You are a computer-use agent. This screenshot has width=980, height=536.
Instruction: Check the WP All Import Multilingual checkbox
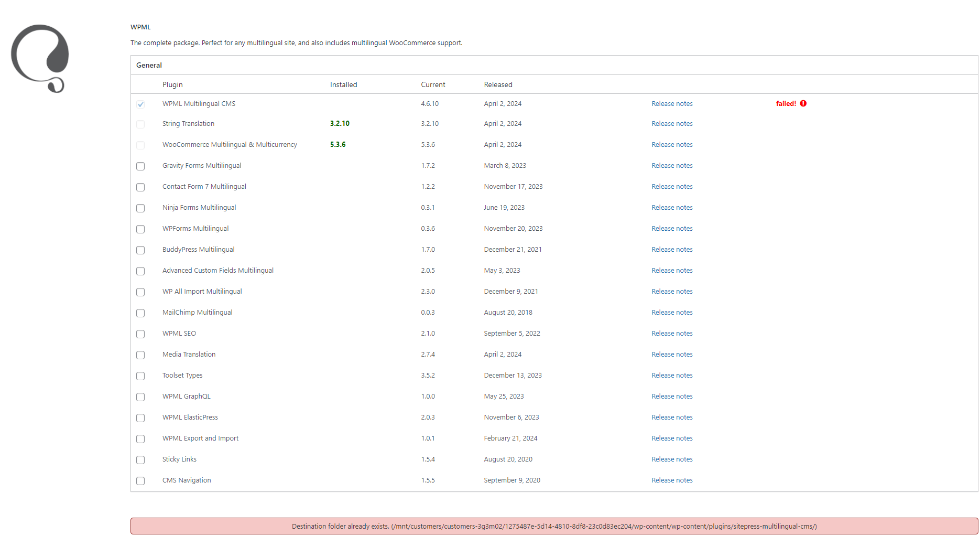pos(140,292)
